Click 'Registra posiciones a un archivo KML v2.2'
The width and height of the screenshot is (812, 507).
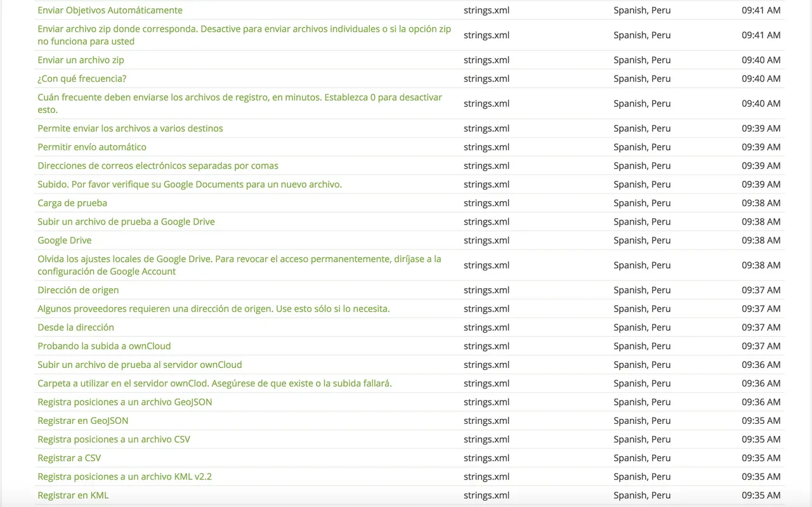tap(124, 477)
